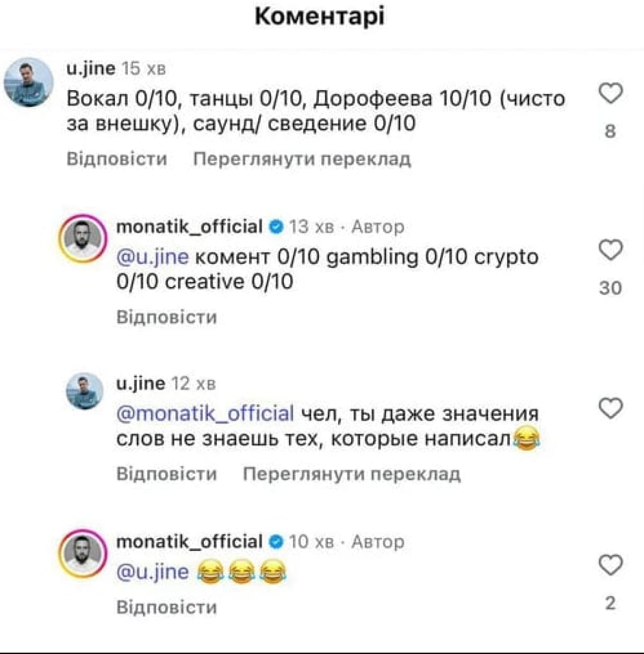Open monatik_official's avatar on the 13 хв comment

click(82, 239)
